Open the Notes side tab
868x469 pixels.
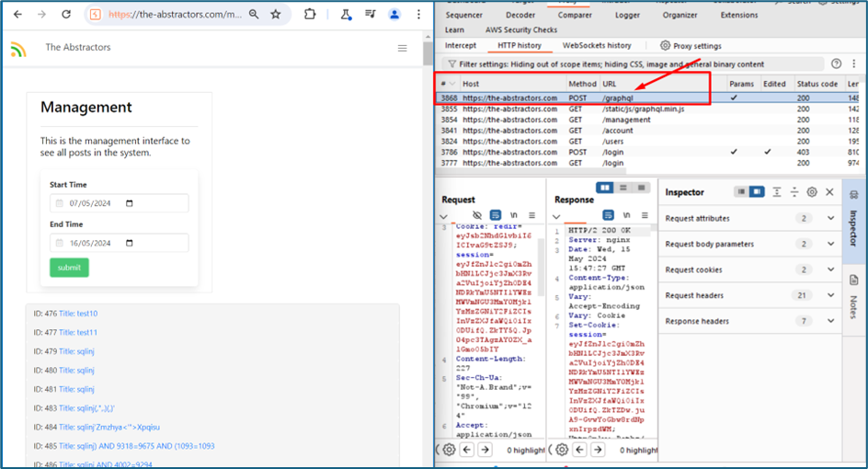pos(853,299)
